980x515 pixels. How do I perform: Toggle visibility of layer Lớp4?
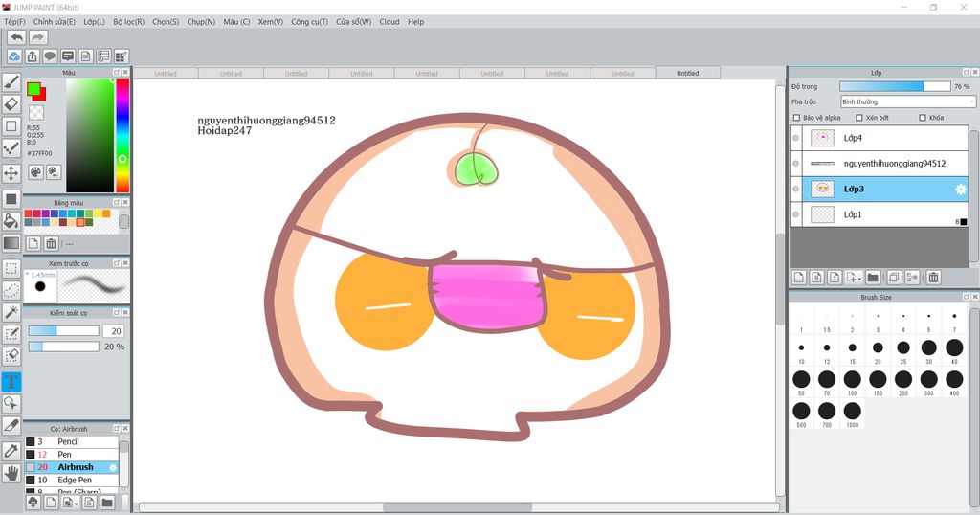click(795, 138)
